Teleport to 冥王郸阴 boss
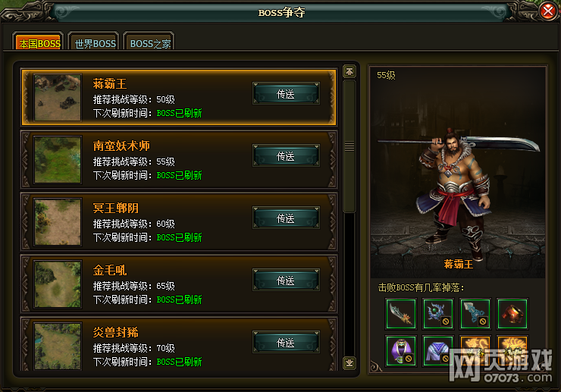 (x=286, y=218)
